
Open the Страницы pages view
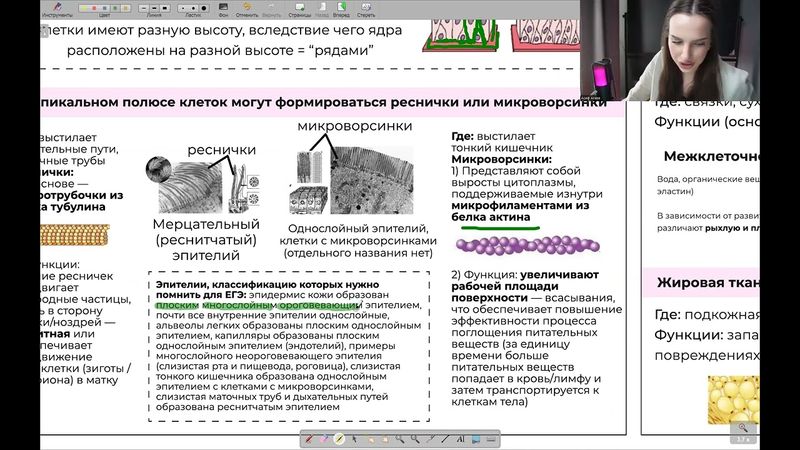click(x=299, y=9)
